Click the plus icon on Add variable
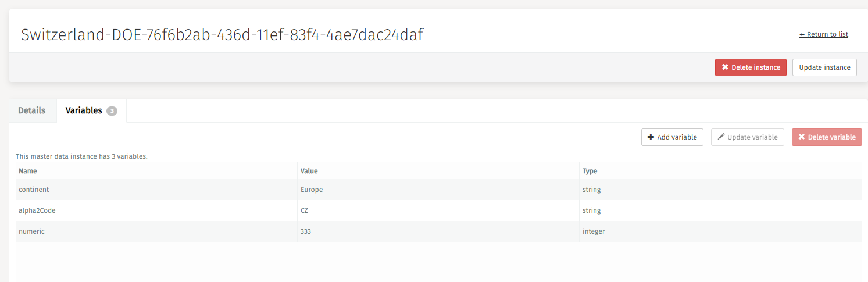 click(x=651, y=137)
